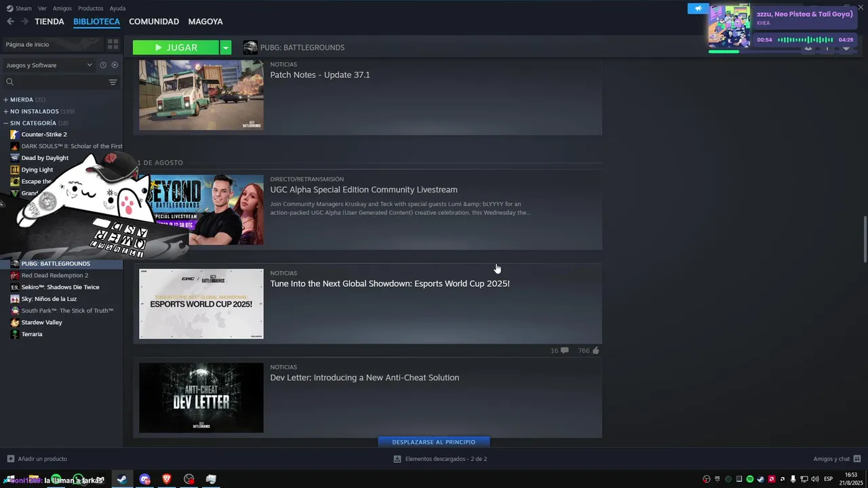Open friends and chat icon

[857, 459]
